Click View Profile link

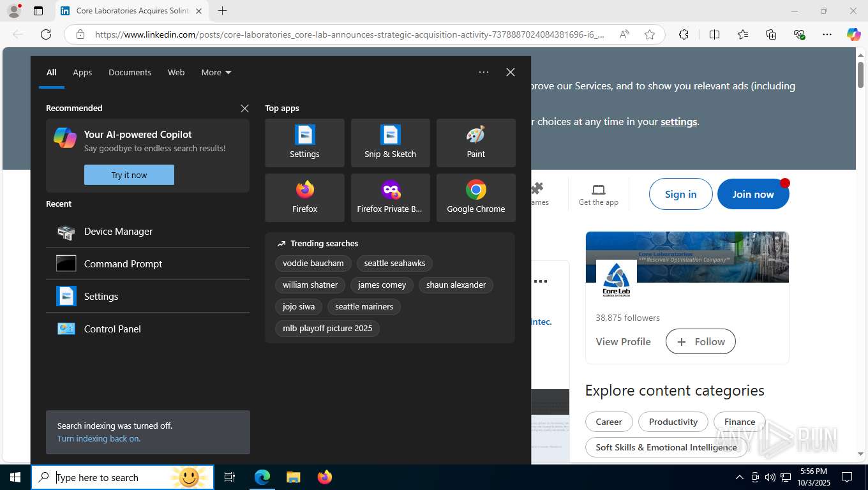click(x=623, y=341)
